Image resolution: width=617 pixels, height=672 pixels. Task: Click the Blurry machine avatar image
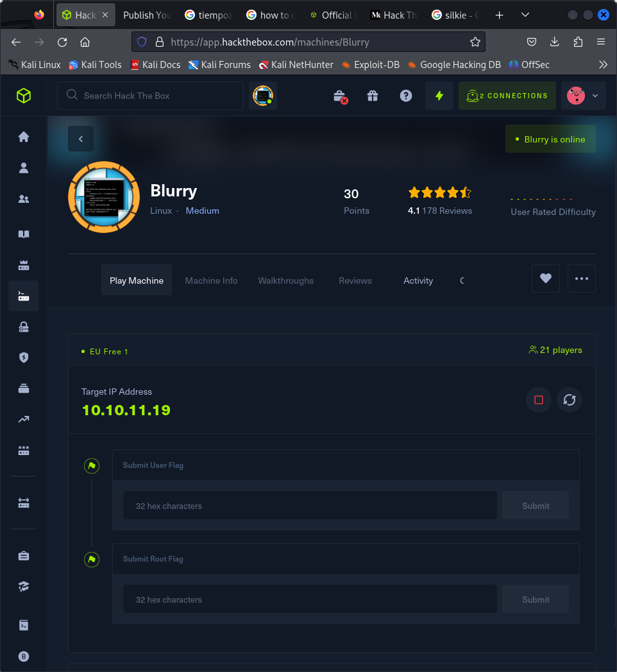(x=104, y=197)
